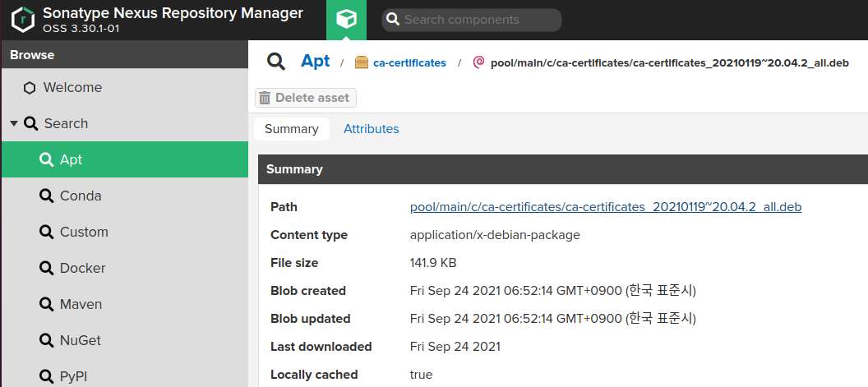Click the breadcrumb asset path ending all.deb
This screenshot has height=387, width=868.
click(x=669, y=63)
